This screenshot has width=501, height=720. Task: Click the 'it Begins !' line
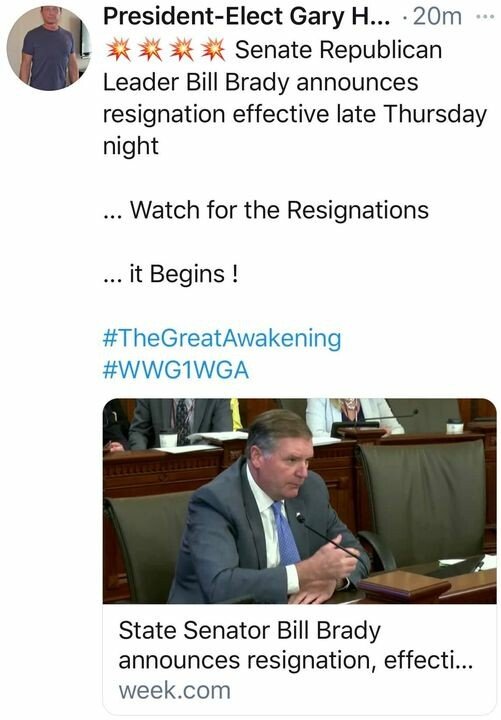[171, 275]
